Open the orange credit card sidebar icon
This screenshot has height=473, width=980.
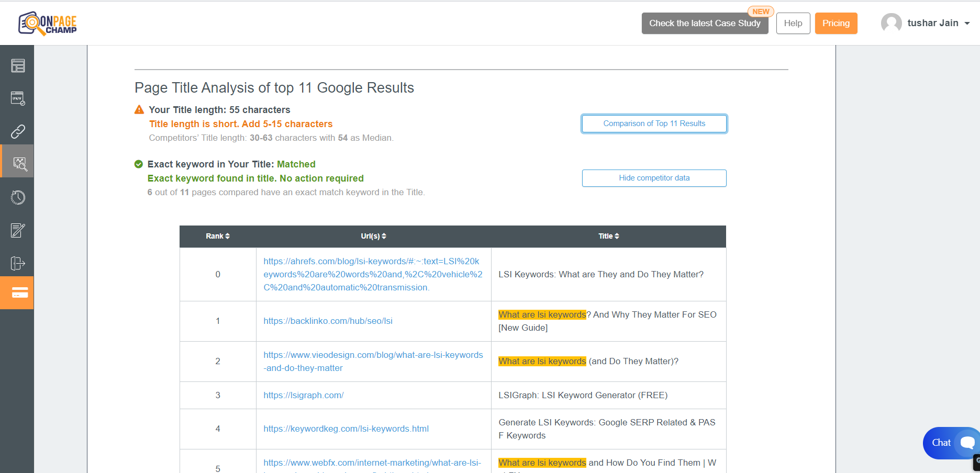click(19, 293)
